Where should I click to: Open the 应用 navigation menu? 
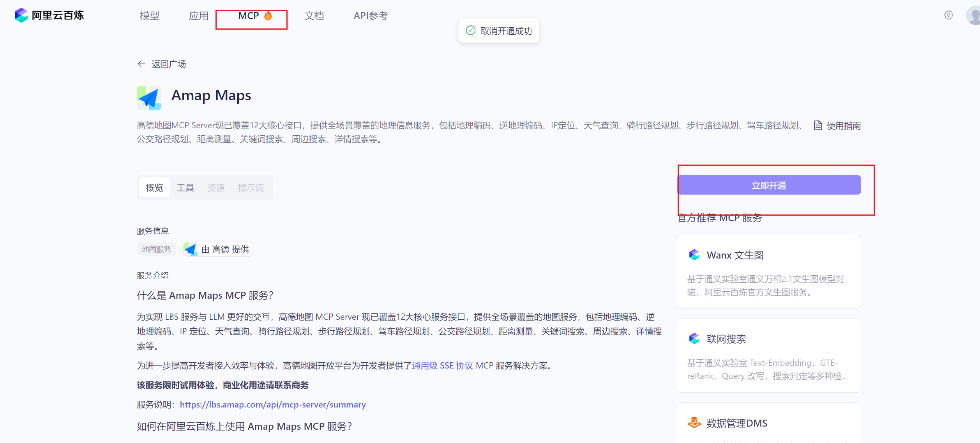(x=199, y=16)
